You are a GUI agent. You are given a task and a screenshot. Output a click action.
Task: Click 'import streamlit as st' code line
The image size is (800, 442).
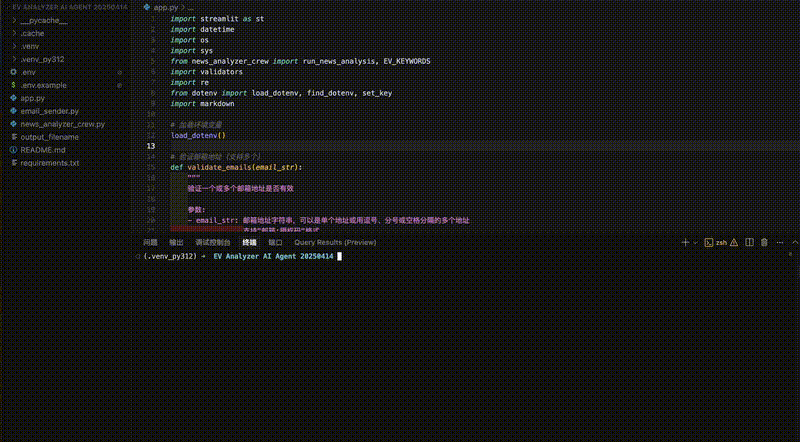click(217, 19)
